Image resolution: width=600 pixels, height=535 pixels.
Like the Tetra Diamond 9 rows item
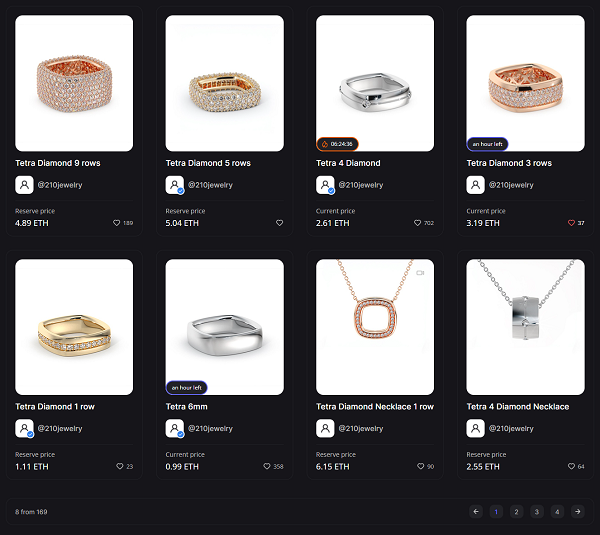point(117,223)
